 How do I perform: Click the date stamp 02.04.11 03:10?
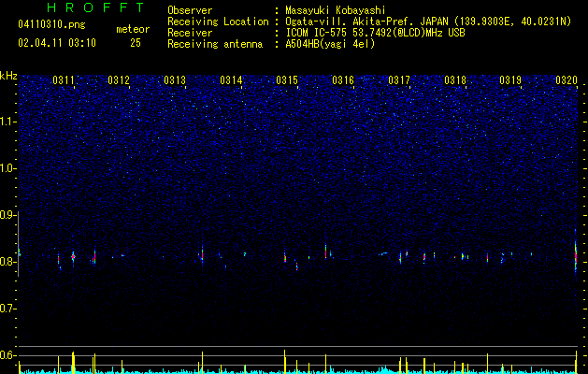coord(57,43)
